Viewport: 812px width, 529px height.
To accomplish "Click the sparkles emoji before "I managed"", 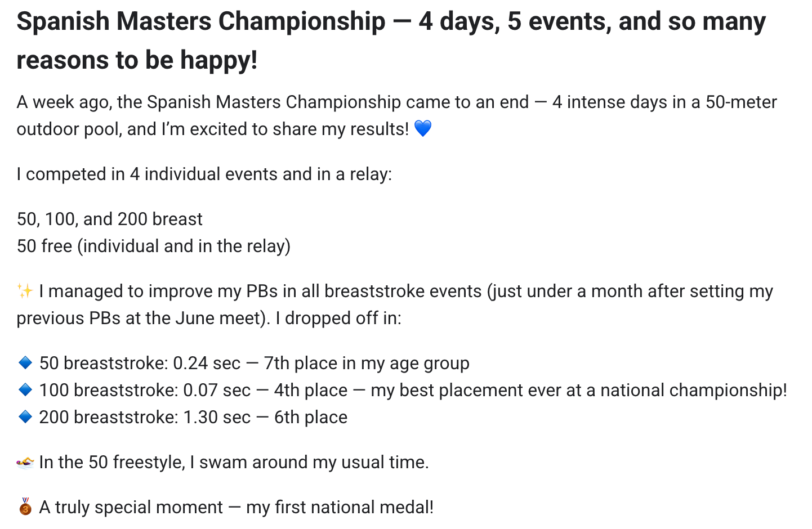I will click(25, 291).
